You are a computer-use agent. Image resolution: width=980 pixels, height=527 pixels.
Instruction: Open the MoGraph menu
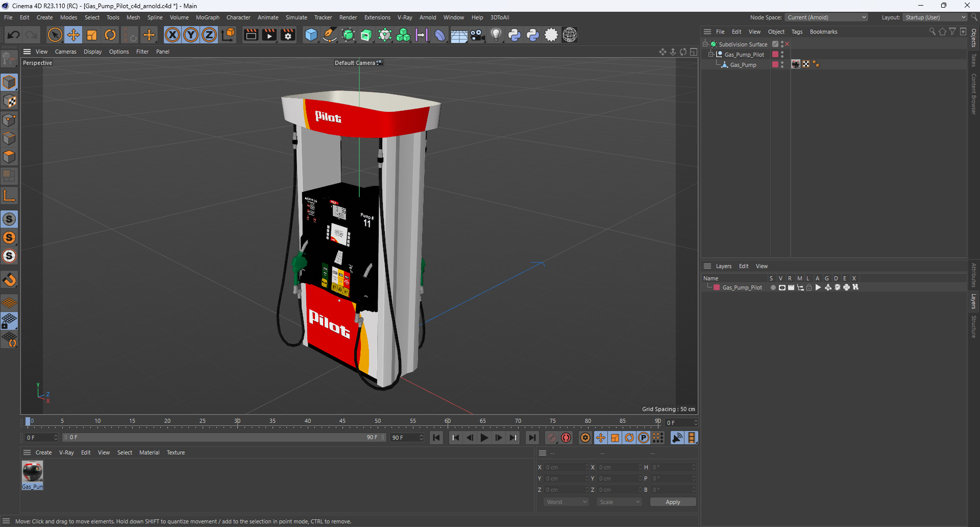[x=207, y=17]
